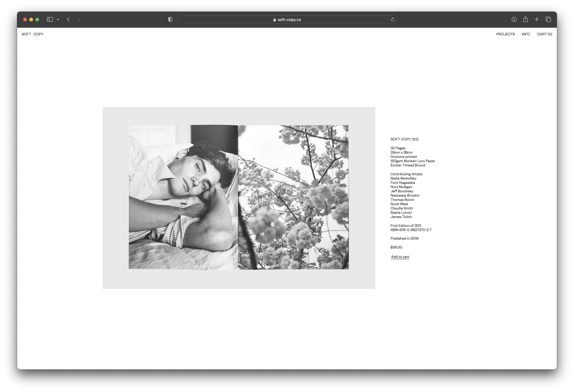Click the forward navigation arrow

(79, 20)
